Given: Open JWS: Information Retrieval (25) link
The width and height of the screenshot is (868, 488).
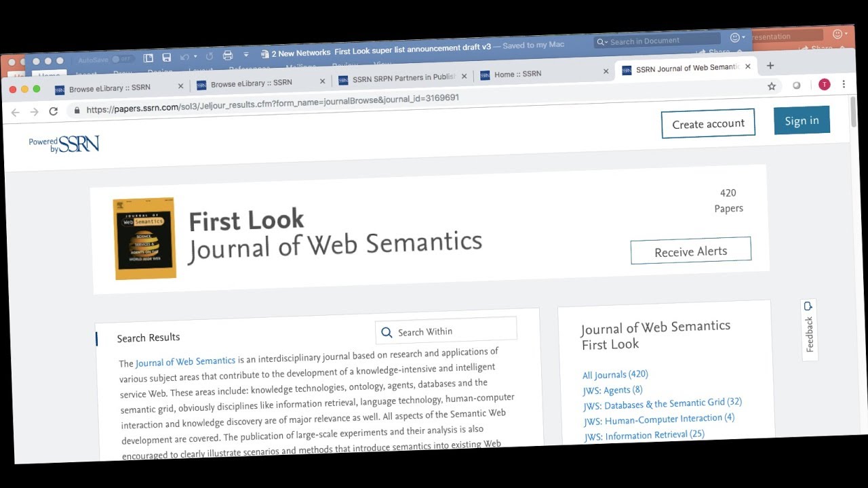Looking at the screenshot, I should tap(645, 436).
